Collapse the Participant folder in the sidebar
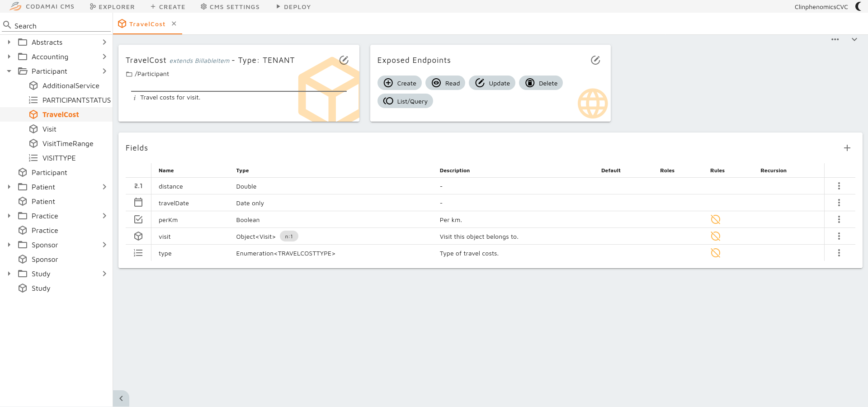The width and height of the screenshot is (868, 407). (9, 71)
